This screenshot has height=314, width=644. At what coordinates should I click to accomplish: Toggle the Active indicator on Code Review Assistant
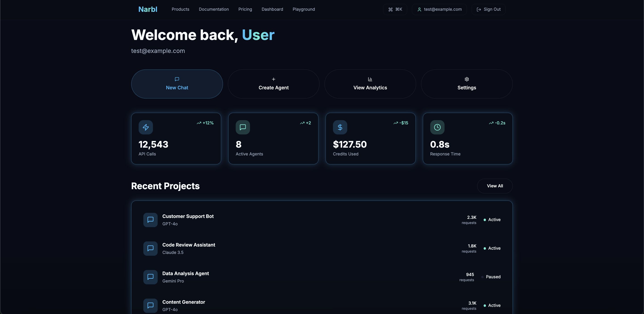point(485,248)
